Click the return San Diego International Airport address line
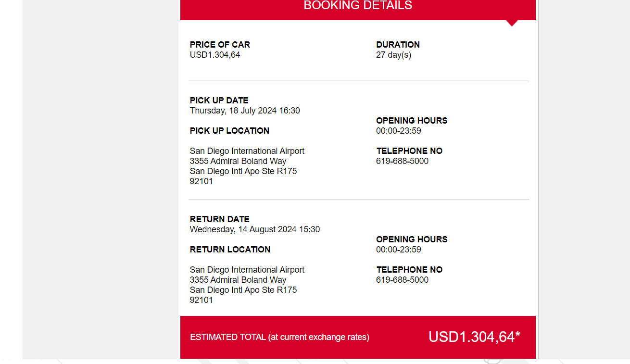630x364 pixels. coord(247,270)
